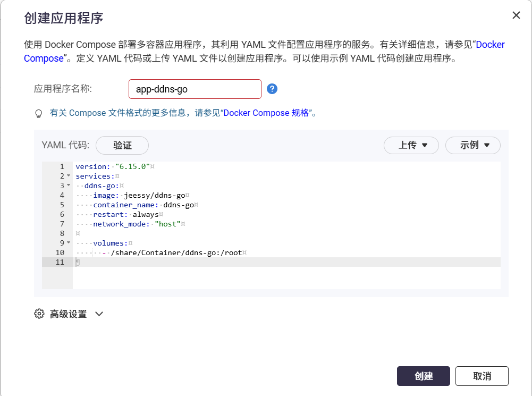Screen dimensions: 532x396
Task: Collapse the ddns-go block on line 3
Action: 69,186
